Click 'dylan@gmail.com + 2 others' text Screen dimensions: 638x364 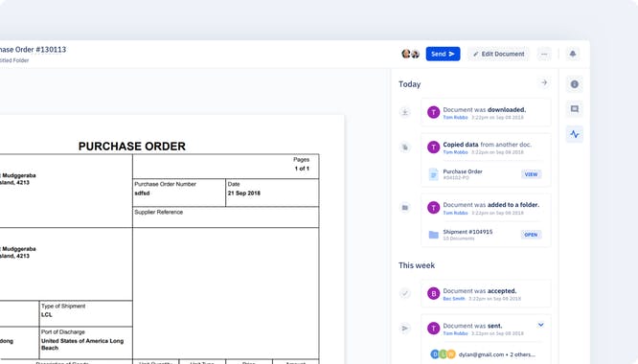497,354
